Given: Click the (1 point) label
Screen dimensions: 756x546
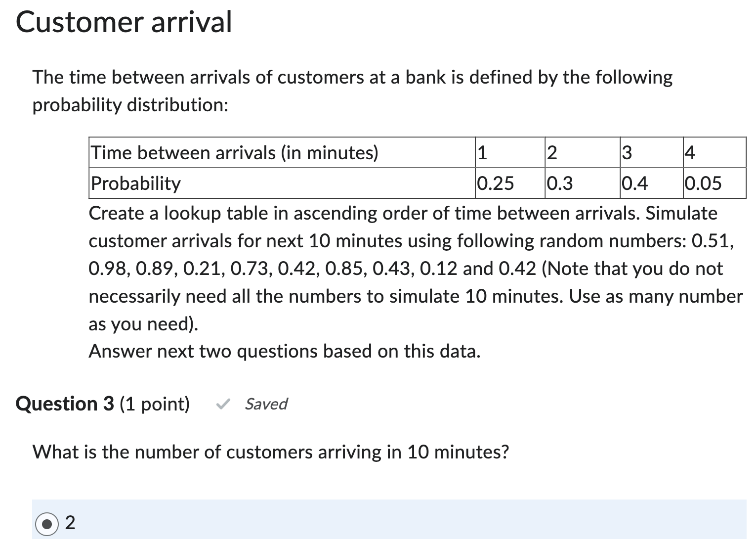Looking at the screenshot, I should pos(155,405).
